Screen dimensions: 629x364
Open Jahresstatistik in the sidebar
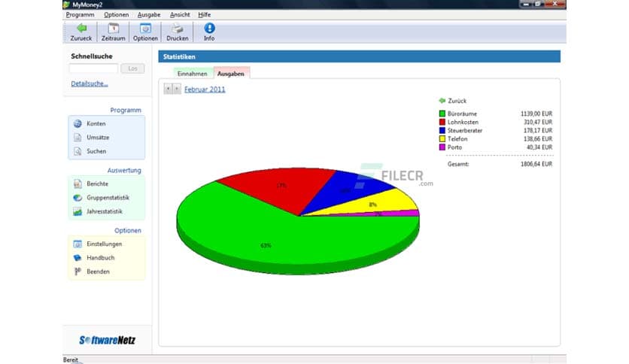(x=104, y=211)
